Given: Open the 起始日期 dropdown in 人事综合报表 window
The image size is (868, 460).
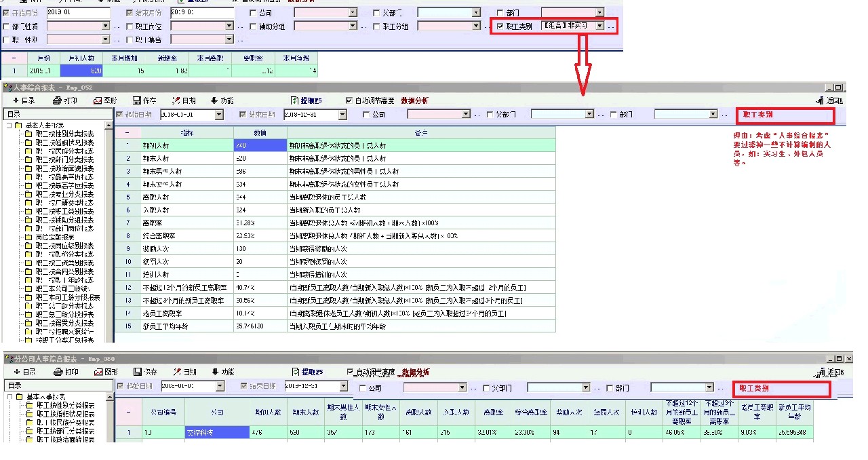Looking at the screenshot, I should 219,115.
